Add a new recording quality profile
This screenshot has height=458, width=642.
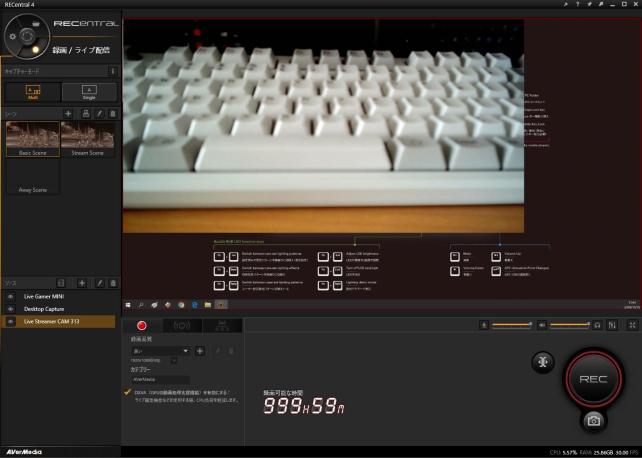coord(200,351)
